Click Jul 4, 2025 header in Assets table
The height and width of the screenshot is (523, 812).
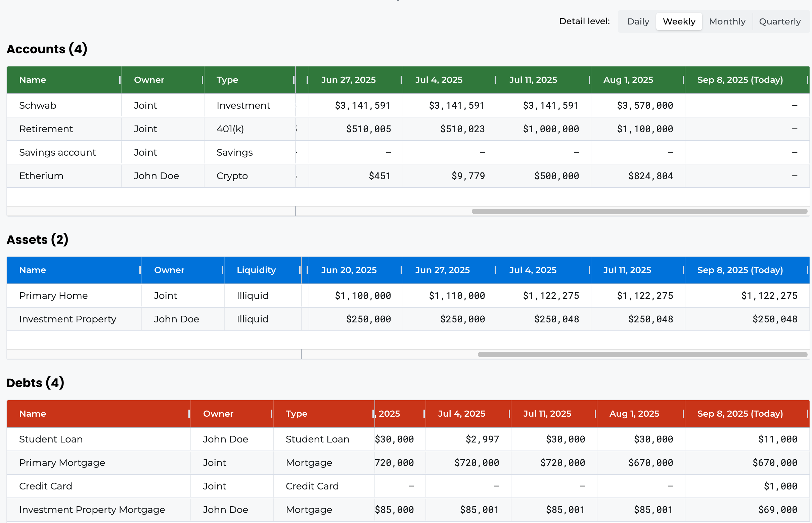532,270
